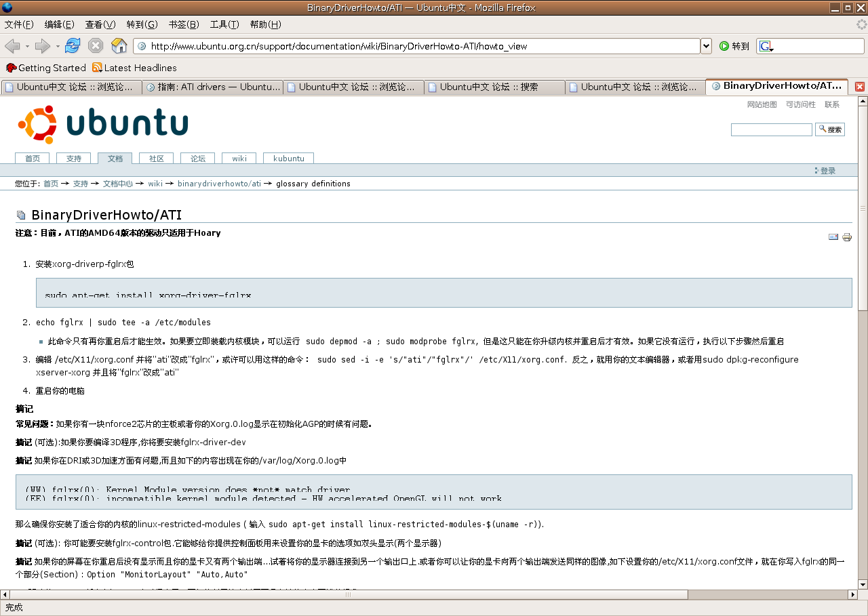Select the kubuntu site tab
Viewport: 868px width, 616px height.
(x=289, y=159)
